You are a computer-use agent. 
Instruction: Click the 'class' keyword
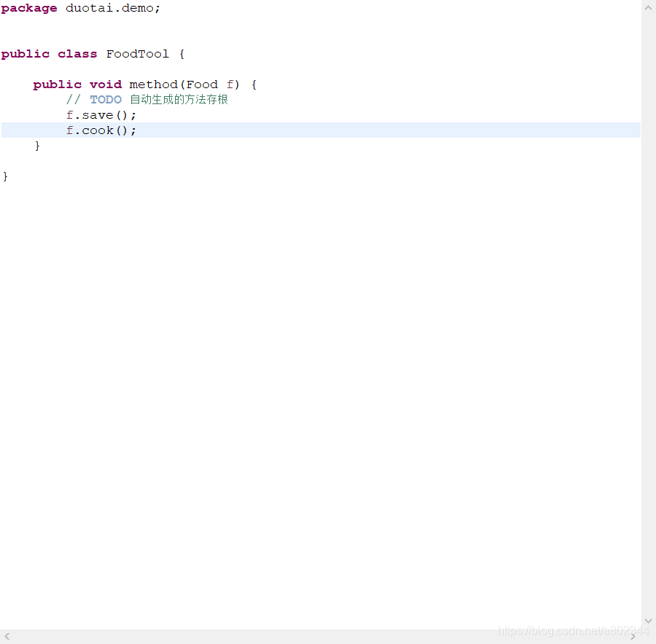77,54
